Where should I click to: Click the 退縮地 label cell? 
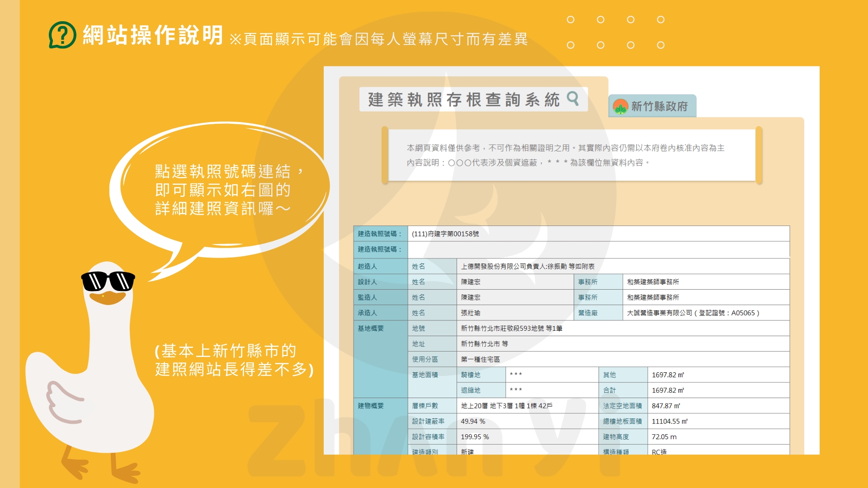pyautogui.click(x=481, y=390)
